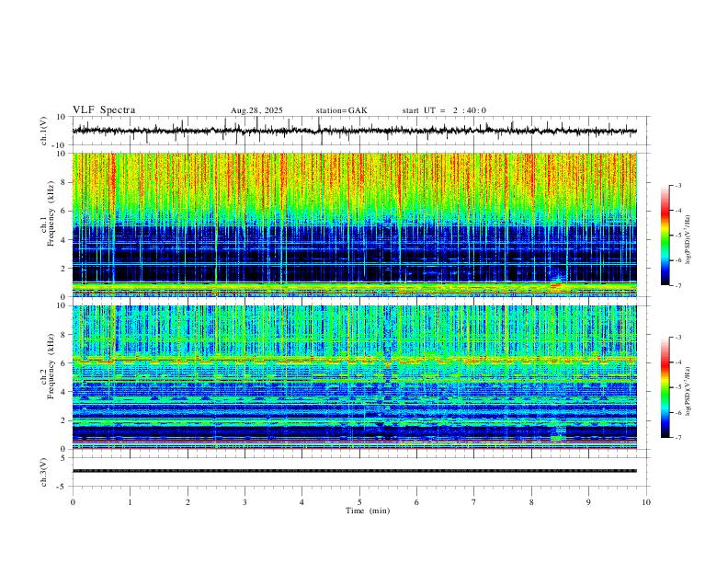Screen dimensions: 728x563
Task: Click the '-5' tick on upper color bar
Action: [x=677, y=236]
